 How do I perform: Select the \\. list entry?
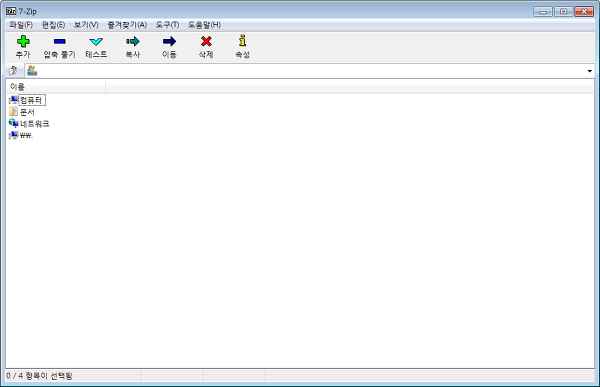click(26, 136)
